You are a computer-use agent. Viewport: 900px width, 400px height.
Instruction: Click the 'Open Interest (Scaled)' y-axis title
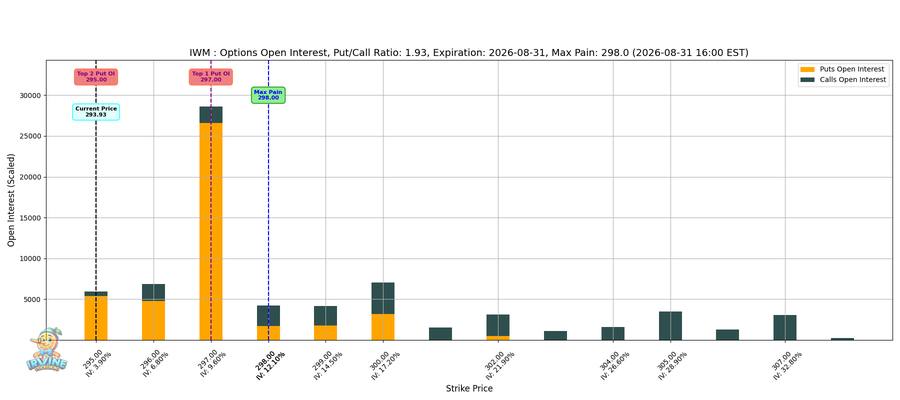(11, 200)
